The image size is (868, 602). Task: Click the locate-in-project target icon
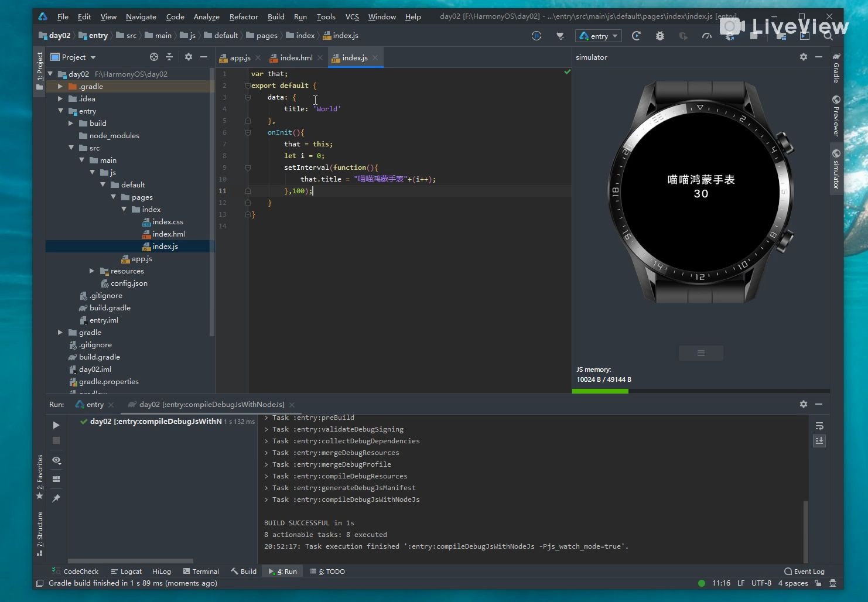click(x=154, y=57)
